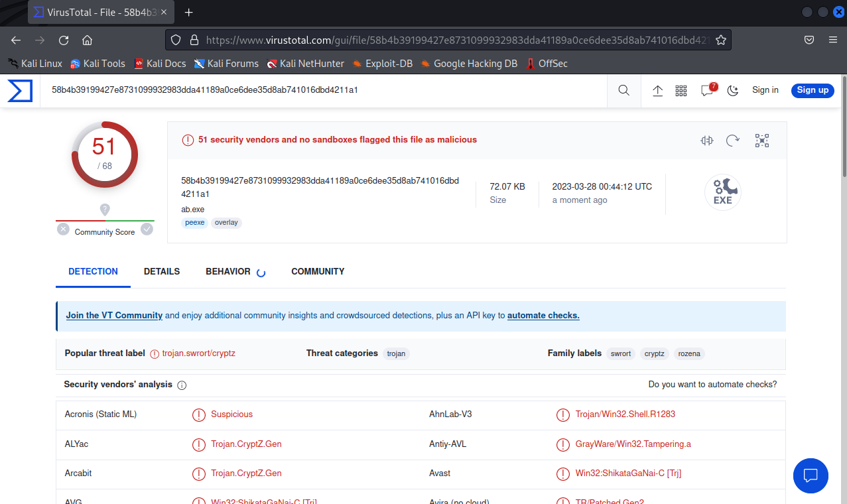The height and width of the screenshot is (504, 847).
Task: Click the trojan threat category chip
Action: (x=396, y=354)
